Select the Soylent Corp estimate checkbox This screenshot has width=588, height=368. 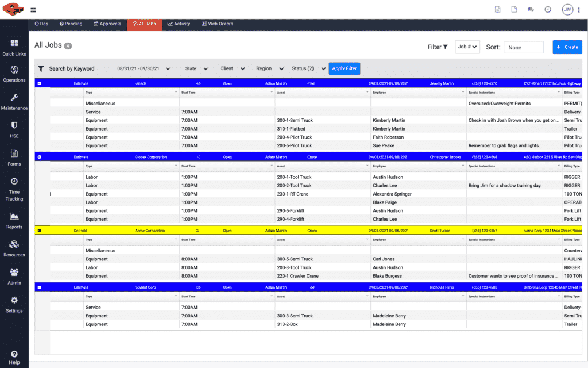pos(39,287)
